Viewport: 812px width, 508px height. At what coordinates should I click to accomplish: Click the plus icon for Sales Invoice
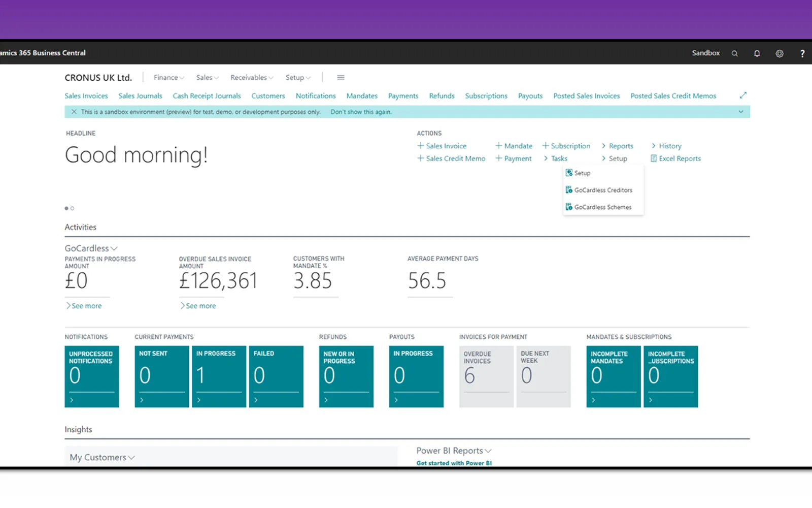click(x=420, y=146)
